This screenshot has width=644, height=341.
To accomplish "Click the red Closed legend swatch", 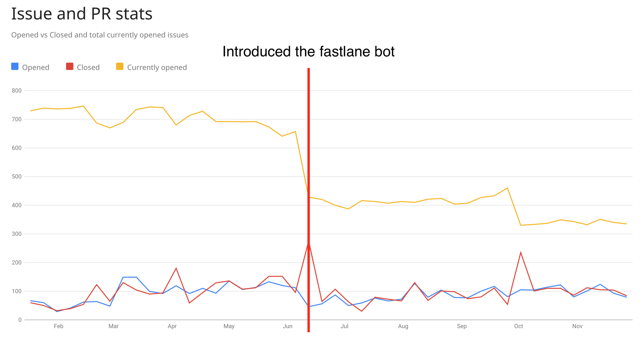I will coord(70,66).
